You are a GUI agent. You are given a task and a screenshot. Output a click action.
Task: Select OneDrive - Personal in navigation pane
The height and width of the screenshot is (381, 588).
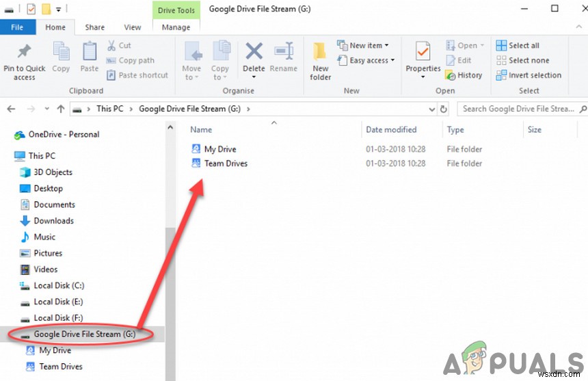(x=57, y=135)
